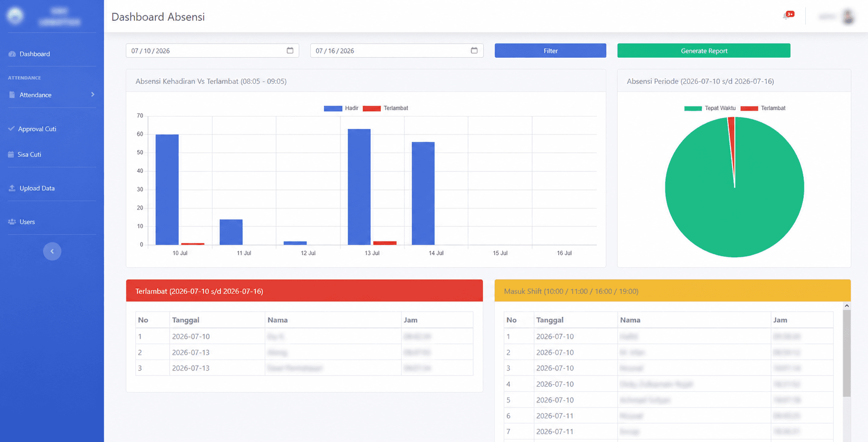Viewport: 868px width, 442px height.
Task: Open the notification bell with red badge
Action: pos(788,16)
